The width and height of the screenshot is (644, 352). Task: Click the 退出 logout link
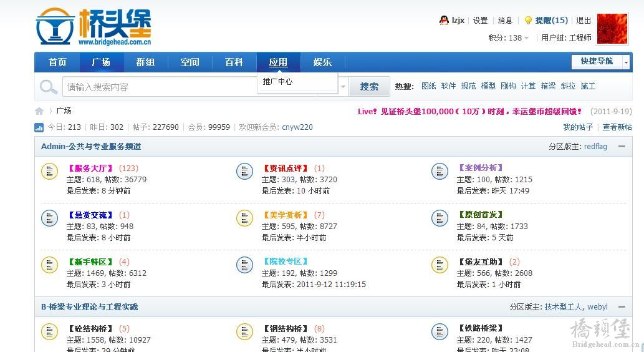pyautogui.click(x=583, y=20)
